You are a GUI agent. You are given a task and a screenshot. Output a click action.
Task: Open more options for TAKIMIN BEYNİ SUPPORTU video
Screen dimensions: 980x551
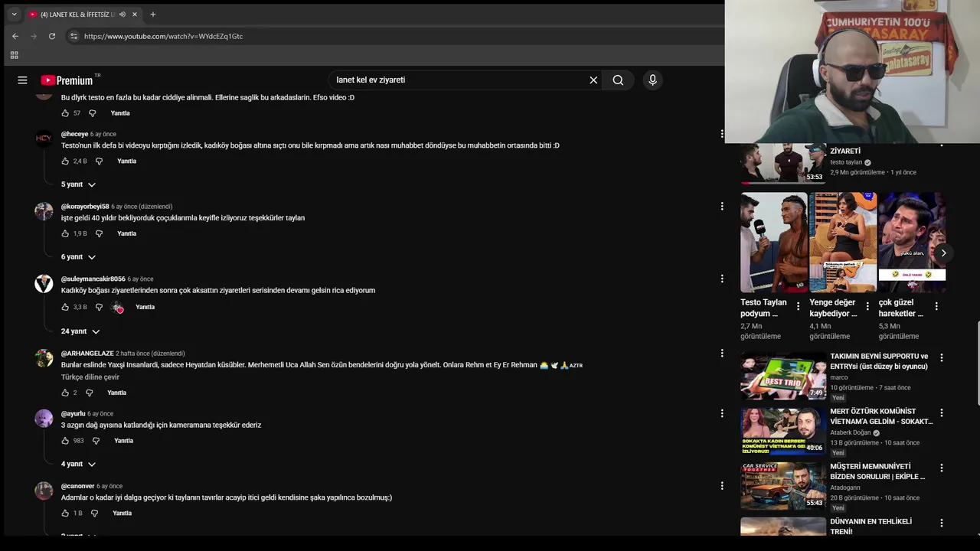pos(941,357)
